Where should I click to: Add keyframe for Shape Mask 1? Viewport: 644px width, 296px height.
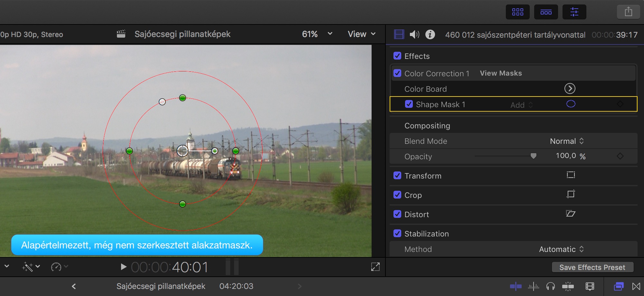coord(620,104)
